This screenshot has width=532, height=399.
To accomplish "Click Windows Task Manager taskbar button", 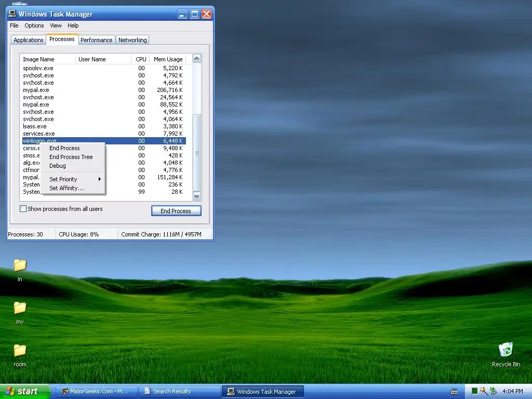I will [x=262, y=392].
